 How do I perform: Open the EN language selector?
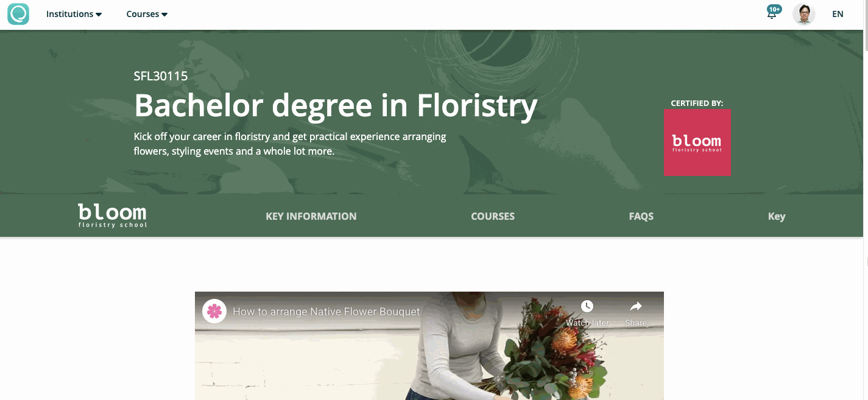(838, 14)
